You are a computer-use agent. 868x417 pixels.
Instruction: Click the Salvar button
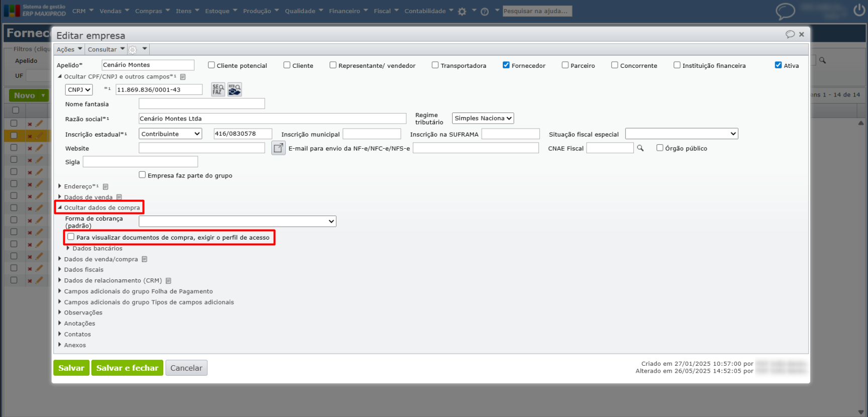pos(71,368)
